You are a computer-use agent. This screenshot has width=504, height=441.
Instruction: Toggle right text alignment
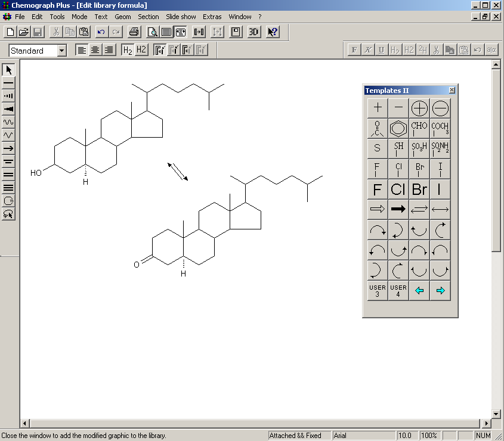tap(109, 50)
